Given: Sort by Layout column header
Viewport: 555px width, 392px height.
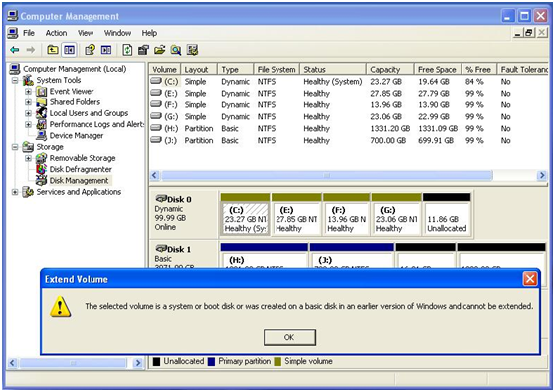Looking at the screenshot, I should 199,69.
